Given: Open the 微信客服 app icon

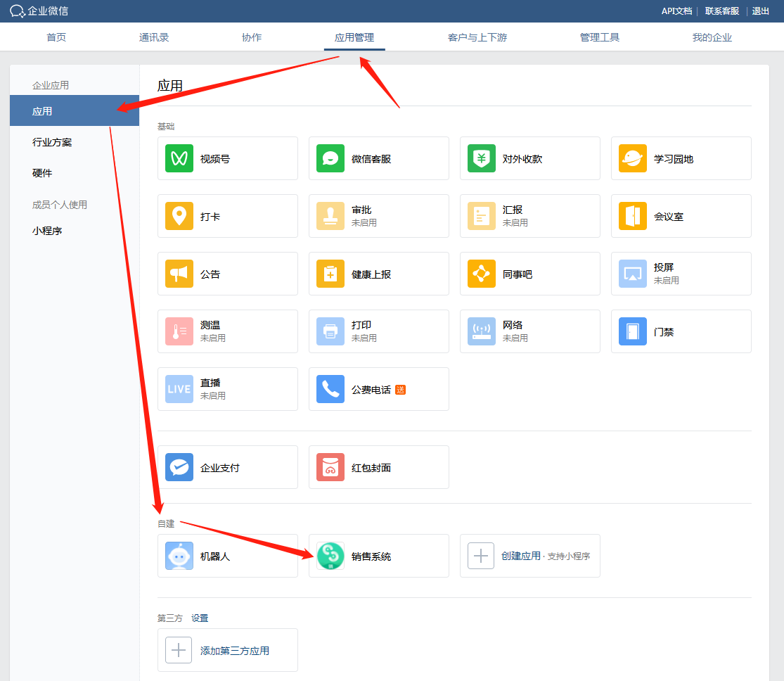Looking at the screenshot, I should point(330,158).
